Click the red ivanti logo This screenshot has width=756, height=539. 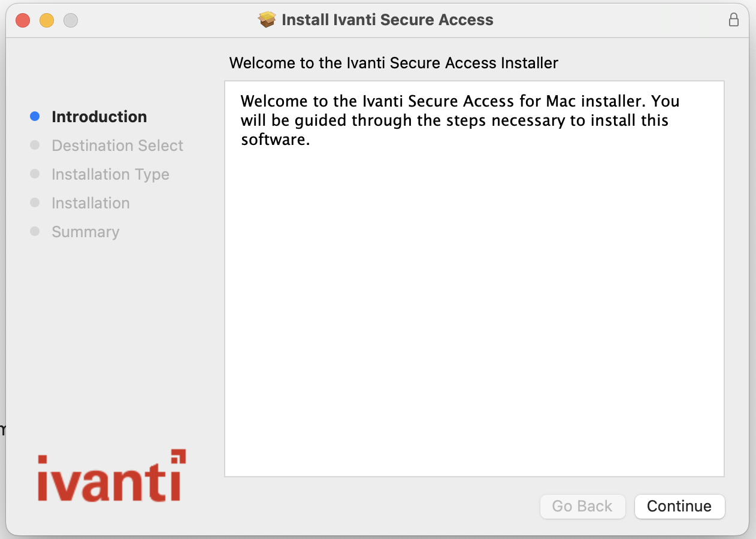coord(111,476)
